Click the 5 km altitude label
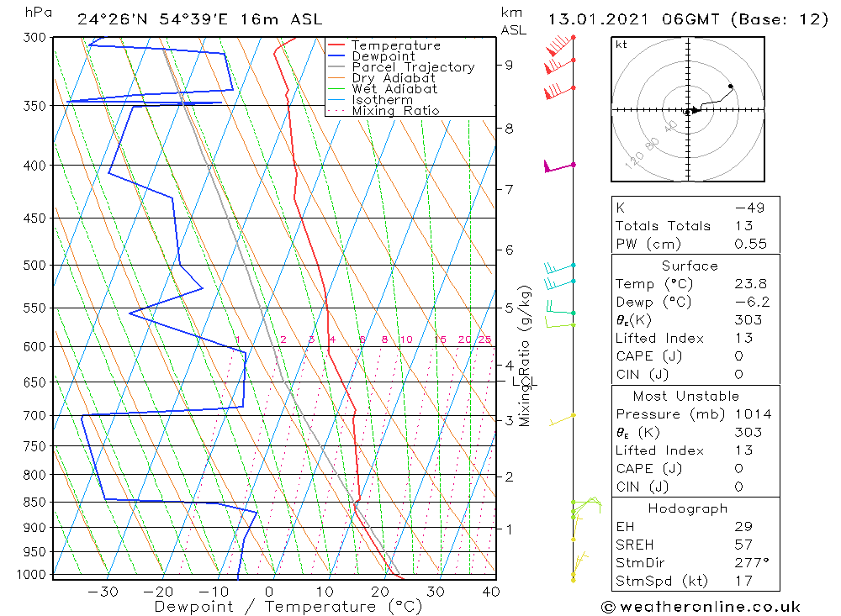The width and height of the screenshot is (841, 616). click(509, 308)
